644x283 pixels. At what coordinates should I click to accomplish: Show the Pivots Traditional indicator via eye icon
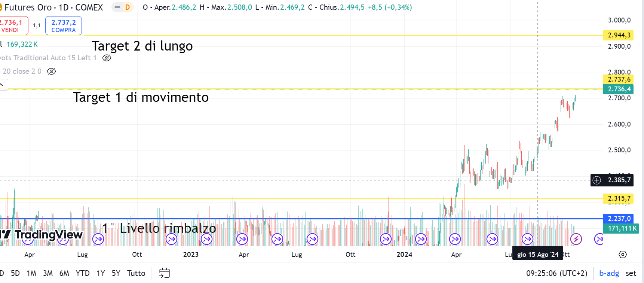[x=107, y=58]
